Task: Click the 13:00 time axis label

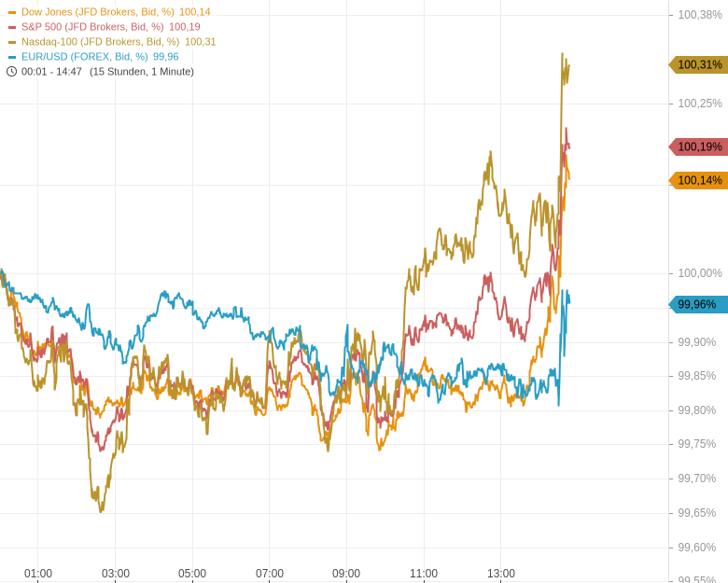Action: (501, 574)
